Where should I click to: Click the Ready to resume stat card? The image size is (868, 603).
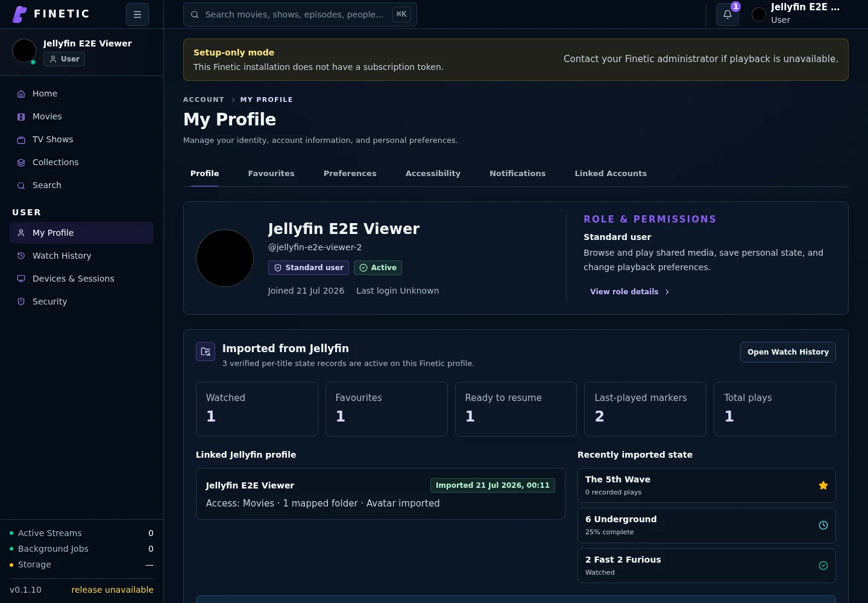pos(516,409)
